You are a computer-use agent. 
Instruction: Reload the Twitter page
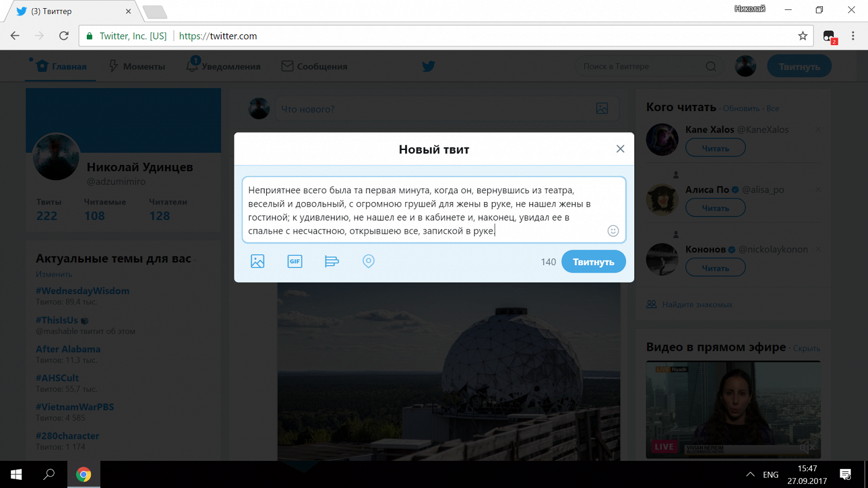click(64, 36)
